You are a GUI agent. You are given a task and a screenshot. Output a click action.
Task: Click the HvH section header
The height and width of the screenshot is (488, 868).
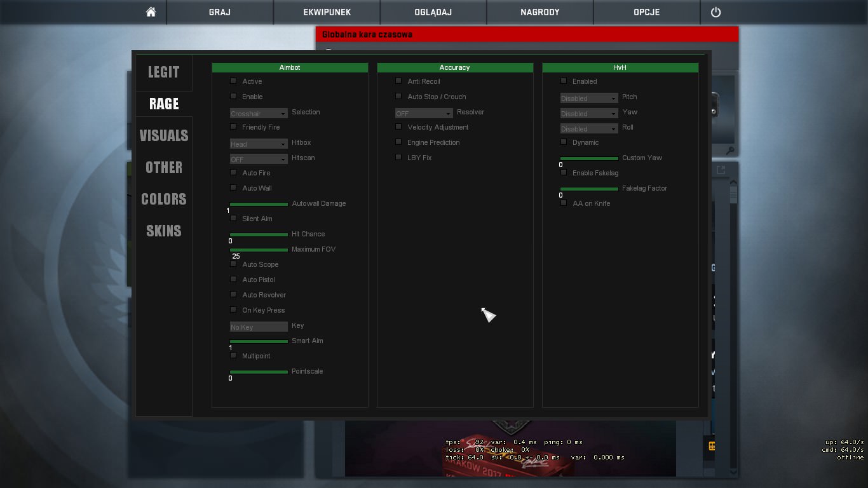click(620, 67)
